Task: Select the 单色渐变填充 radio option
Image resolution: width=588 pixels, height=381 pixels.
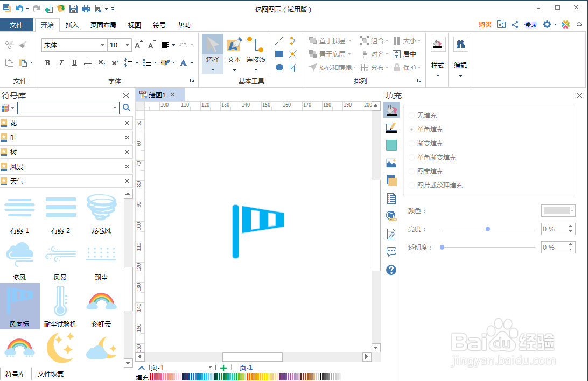Action: point(412,157)
